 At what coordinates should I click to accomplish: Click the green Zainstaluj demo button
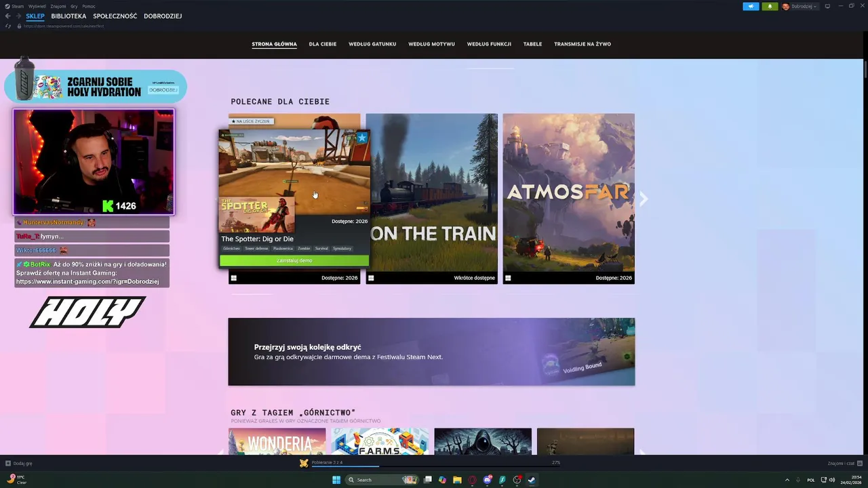(294, 260)
